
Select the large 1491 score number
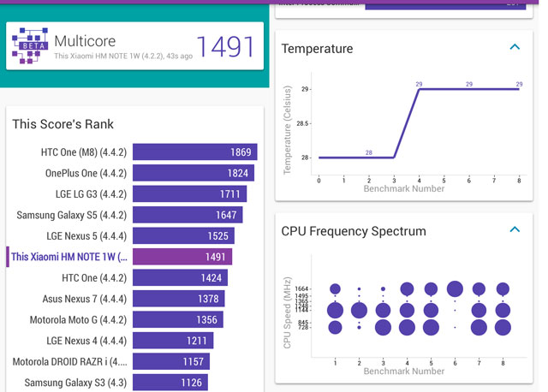226,47
